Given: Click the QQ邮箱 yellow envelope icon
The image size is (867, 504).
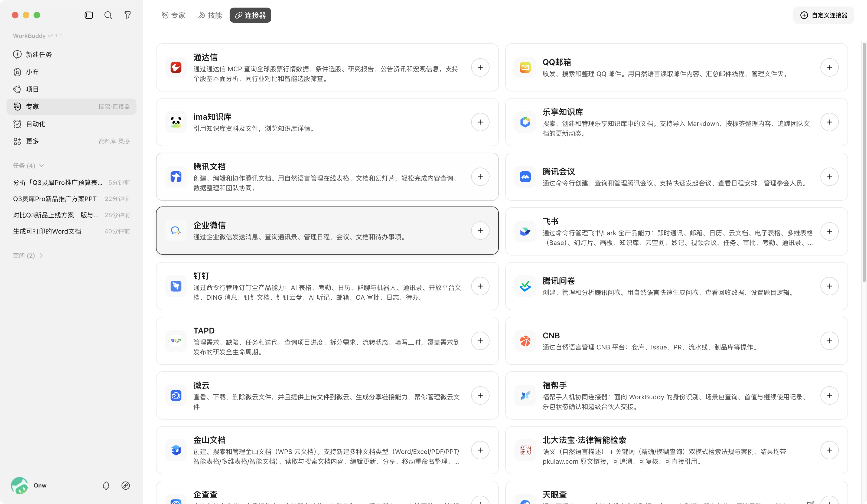Looking at the screenshot, I should click(525, 67).
